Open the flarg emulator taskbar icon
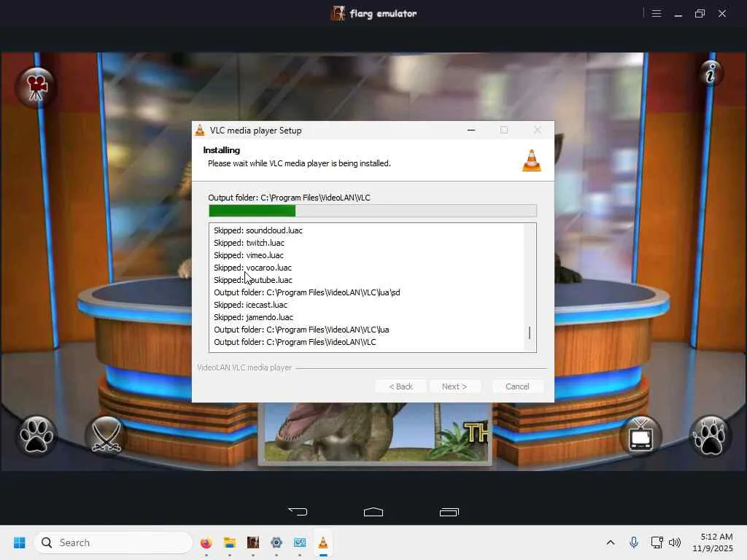The width and height of the screenshot is (747, 560). (x=253, y=542)
